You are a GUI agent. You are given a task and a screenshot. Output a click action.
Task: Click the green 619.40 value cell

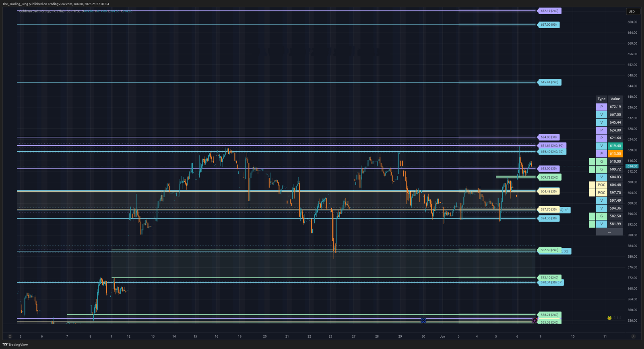click(x=615, y=146)
